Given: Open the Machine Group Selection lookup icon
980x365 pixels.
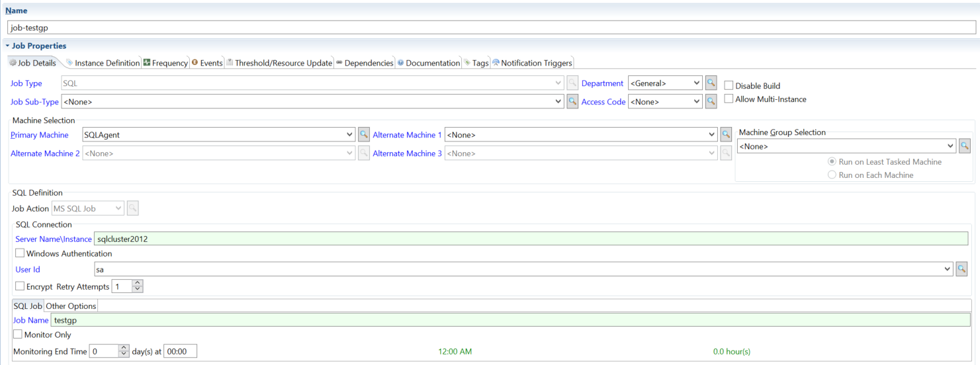Looking at the screenshot, I should [965, 146].
